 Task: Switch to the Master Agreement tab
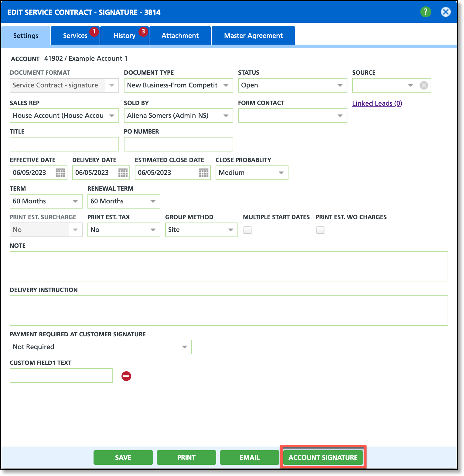tap(253, 36)
